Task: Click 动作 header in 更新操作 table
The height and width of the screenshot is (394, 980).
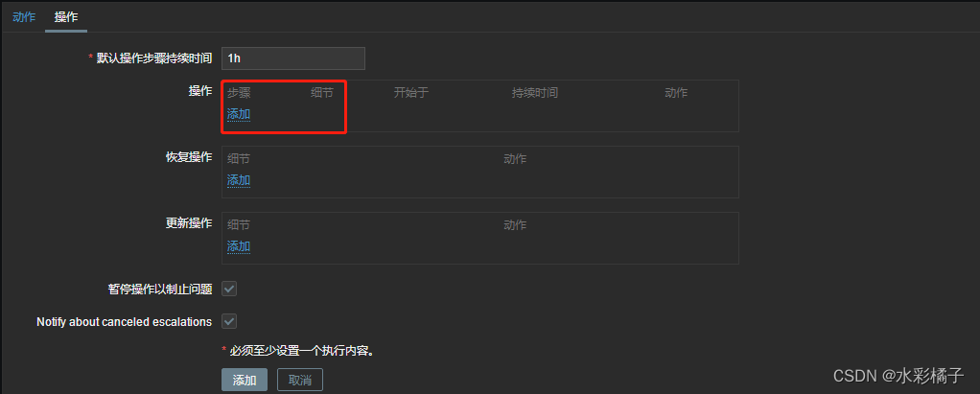Action: click(515, 225)
